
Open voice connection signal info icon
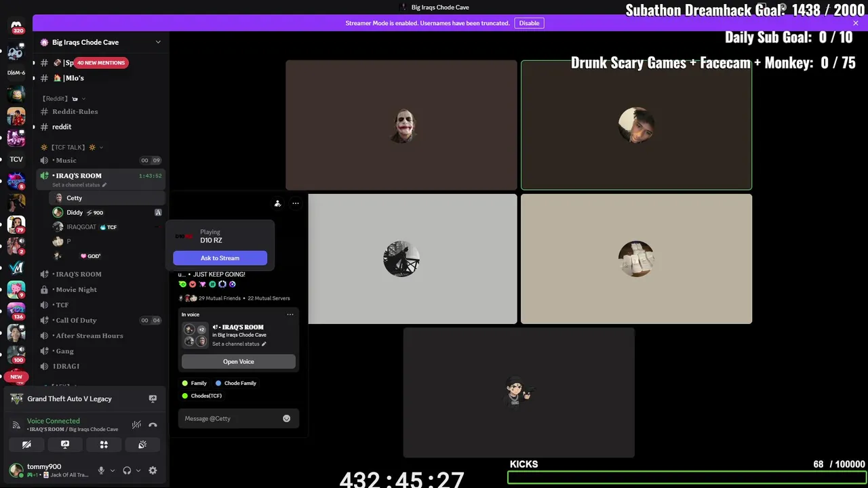tap(16, 425)
